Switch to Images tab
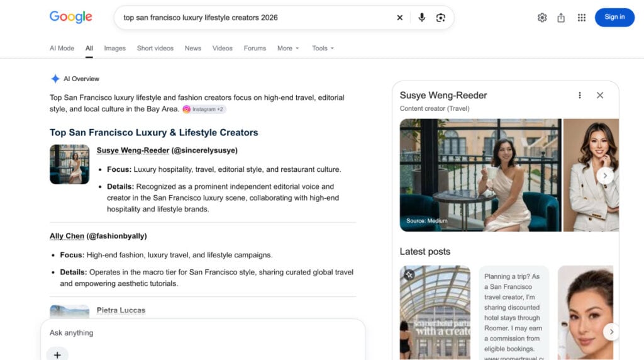This screenshot has height=360, width=644. pos(114,48)
